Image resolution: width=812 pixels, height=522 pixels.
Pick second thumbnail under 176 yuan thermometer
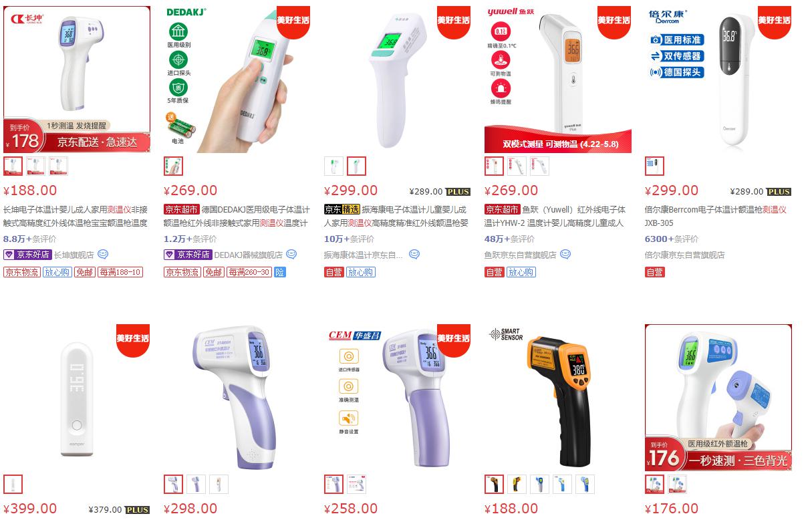pos(677,484)
